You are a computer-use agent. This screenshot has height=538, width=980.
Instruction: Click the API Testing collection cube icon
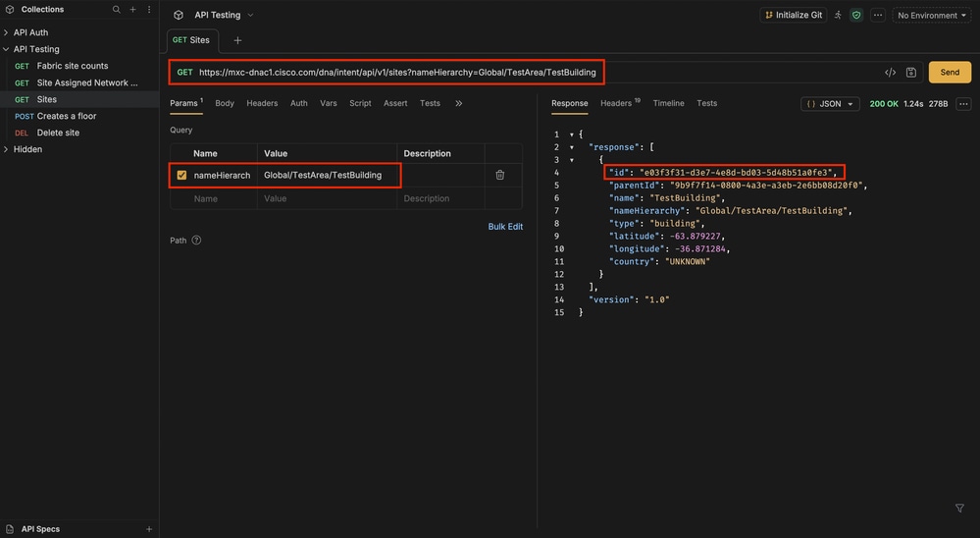pos(179,15)
